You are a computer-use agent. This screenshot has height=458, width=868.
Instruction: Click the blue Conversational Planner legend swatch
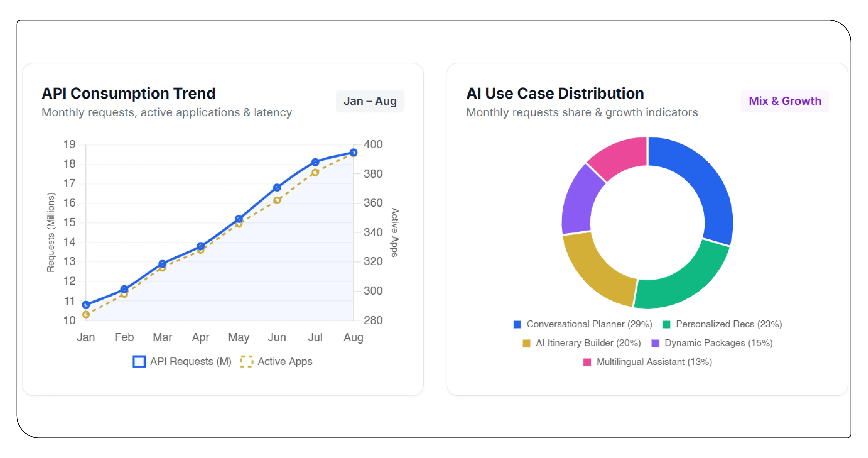tap(517, 325)
